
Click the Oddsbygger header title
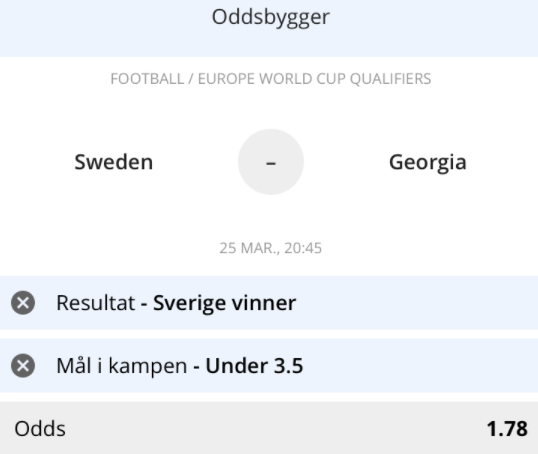pos(271,17)
